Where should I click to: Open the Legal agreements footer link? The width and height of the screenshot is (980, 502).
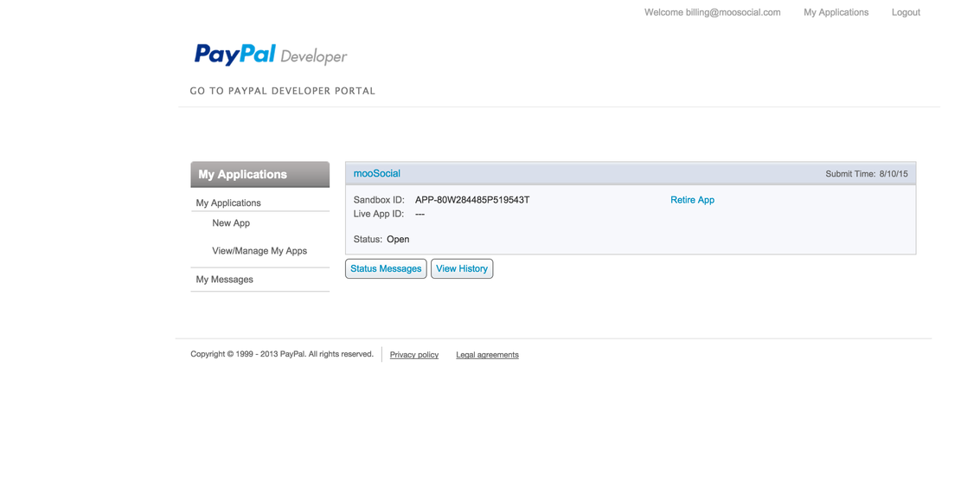488,355
